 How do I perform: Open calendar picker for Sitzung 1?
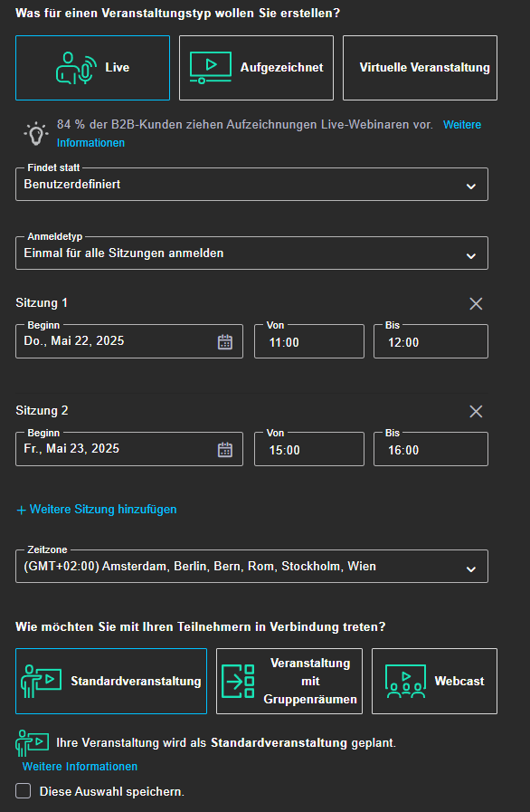224,342
